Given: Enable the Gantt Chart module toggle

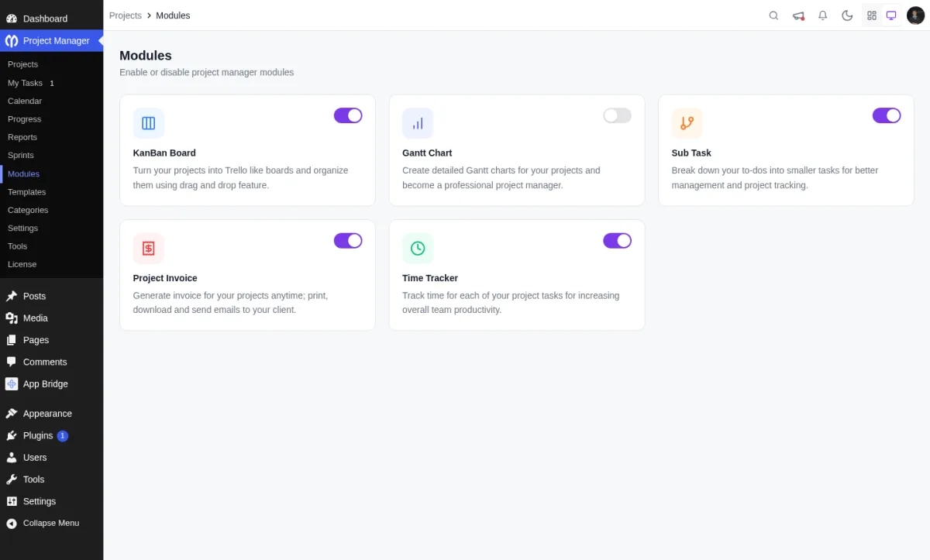Looking at the screenshot, I should coord(617,115).
